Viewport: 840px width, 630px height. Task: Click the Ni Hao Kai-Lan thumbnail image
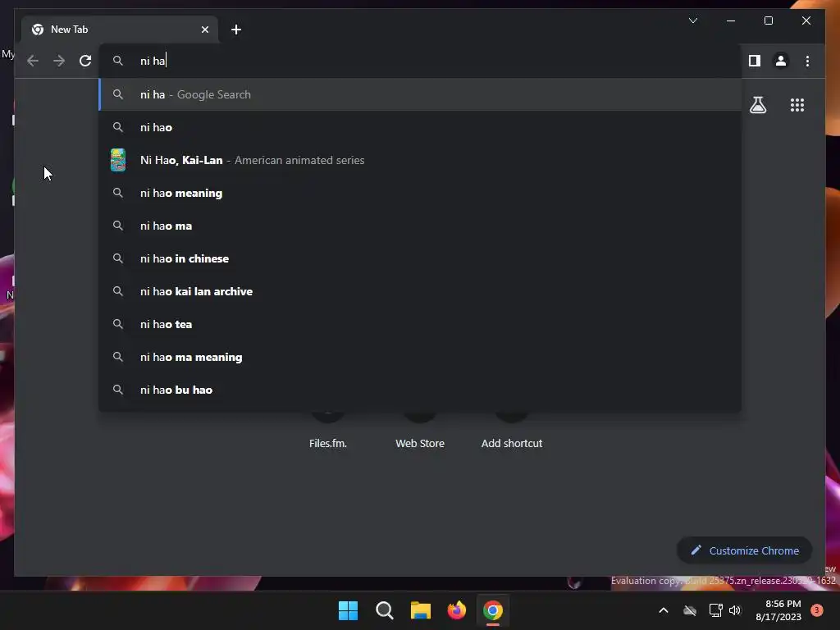pyautogui.click(x=118, y=160)
